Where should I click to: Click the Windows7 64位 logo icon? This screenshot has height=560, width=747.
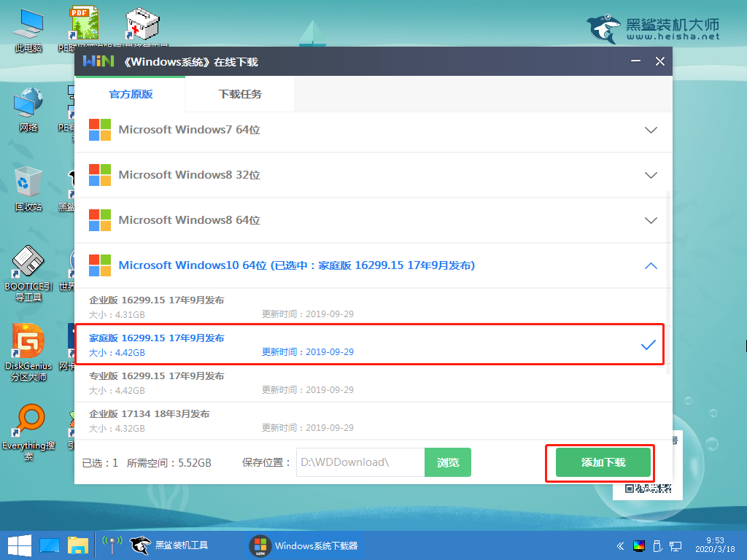coord(100,130)
